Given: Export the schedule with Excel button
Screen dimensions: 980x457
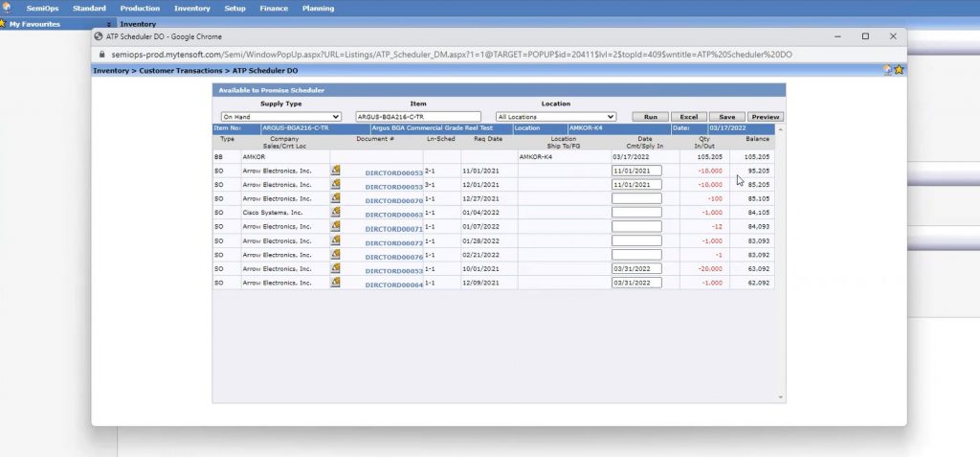Looking at the screenshot, I should point(689,117).
